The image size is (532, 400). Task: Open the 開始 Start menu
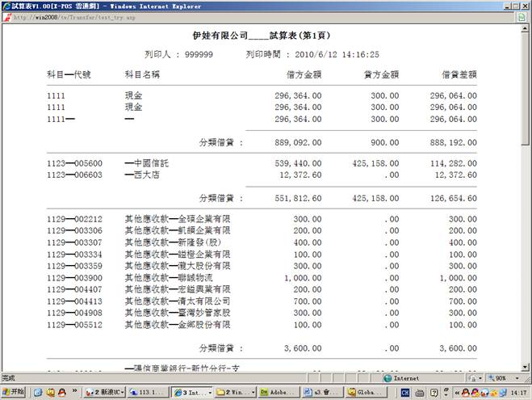point(14,392)
